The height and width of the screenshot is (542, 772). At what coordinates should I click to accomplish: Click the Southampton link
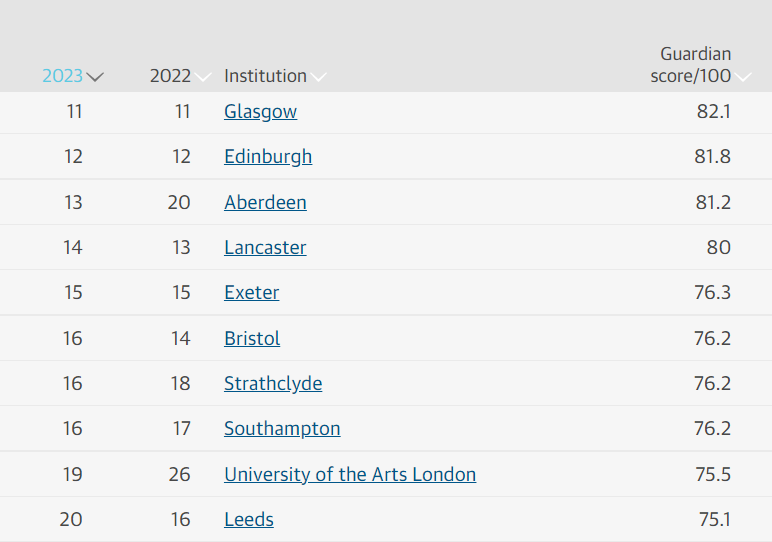[x=282, y=428]
